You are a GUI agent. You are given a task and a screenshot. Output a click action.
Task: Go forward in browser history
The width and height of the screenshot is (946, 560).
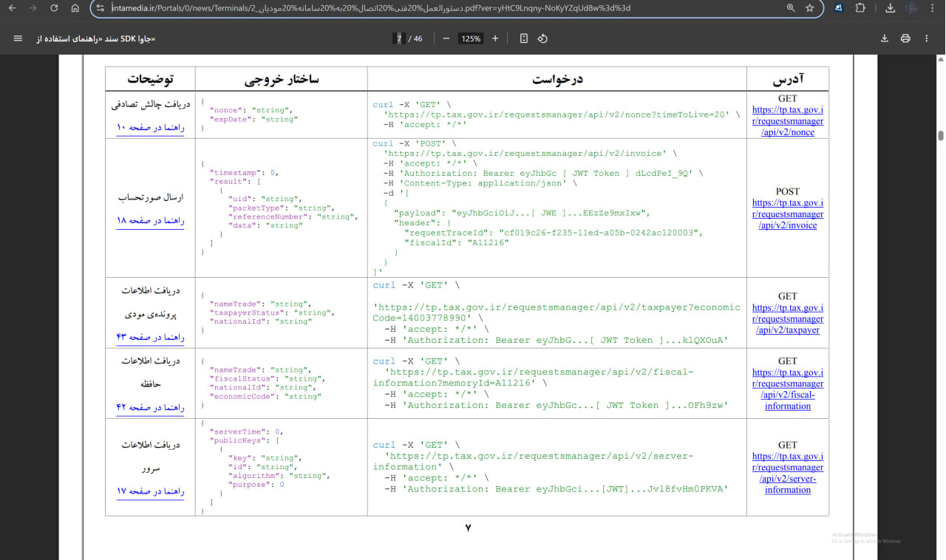click(x=33, y=8)
